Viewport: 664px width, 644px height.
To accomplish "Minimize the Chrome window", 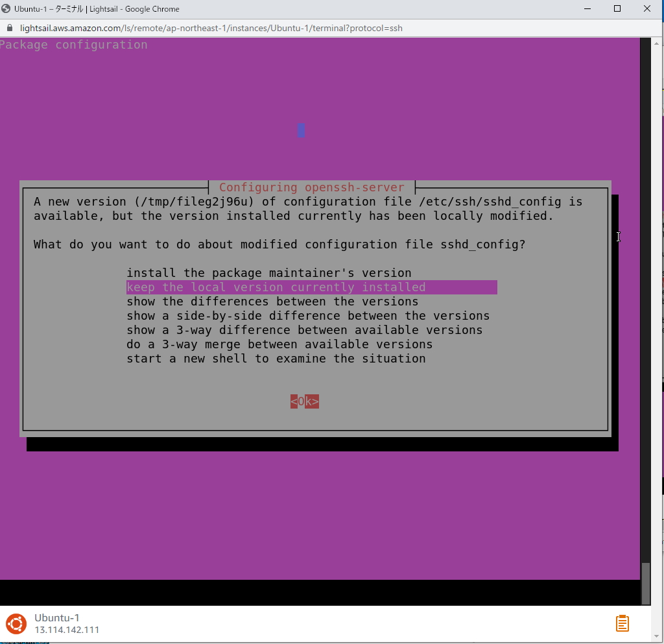I will [587, 9].
